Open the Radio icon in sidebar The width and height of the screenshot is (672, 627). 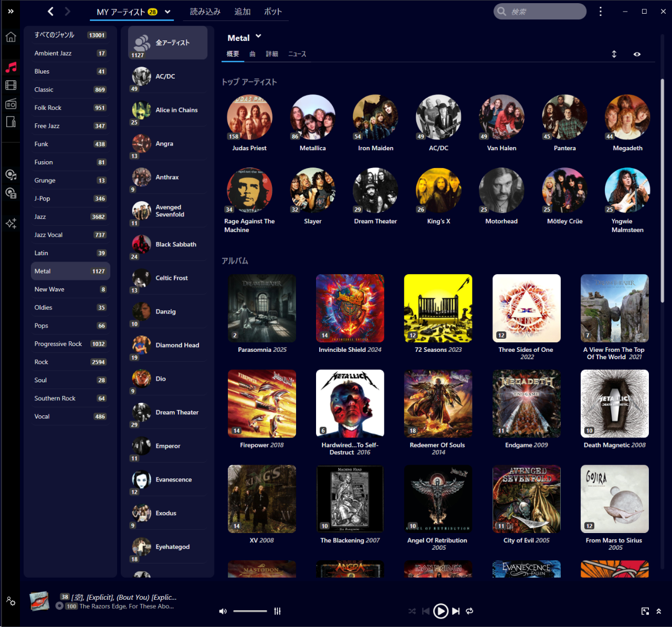[10, 103]
